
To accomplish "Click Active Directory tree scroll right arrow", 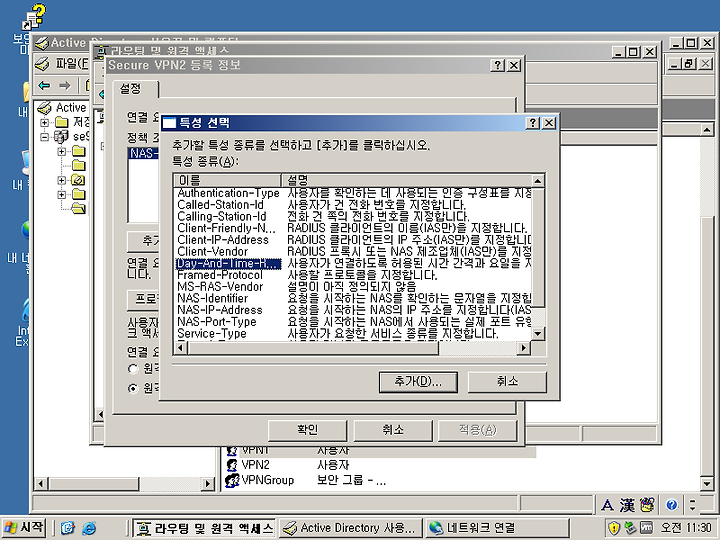I will coord(208,484).
